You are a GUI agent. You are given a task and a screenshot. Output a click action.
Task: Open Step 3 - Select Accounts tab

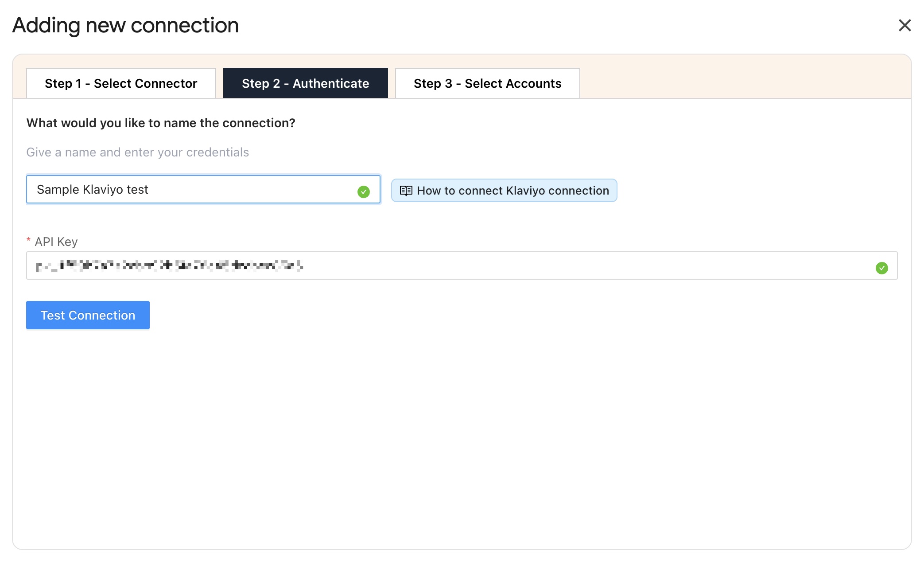pyautogui.click(x=487, y=83)
